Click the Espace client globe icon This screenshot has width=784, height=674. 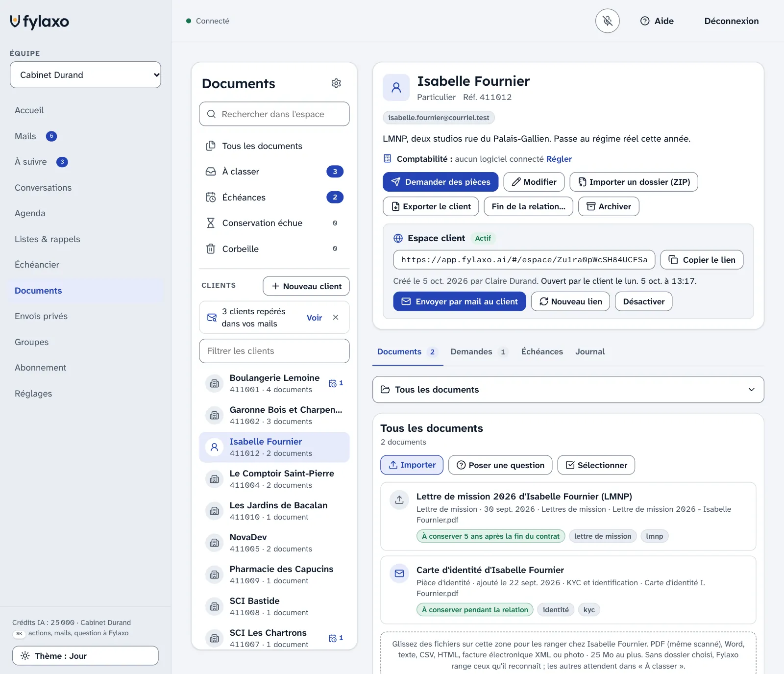pyautogui.click(x=398, y=238)
